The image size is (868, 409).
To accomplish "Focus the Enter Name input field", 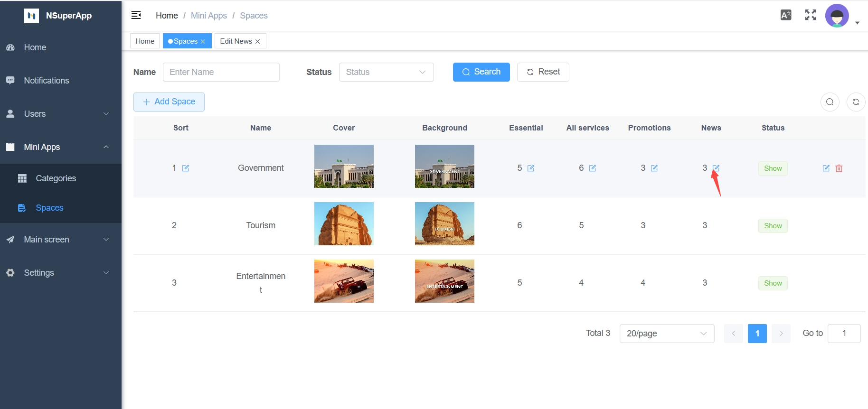I will [x=221, y=72].
